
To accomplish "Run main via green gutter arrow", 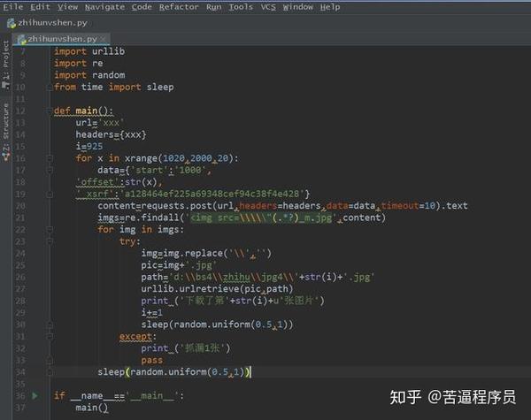I will (x=35, y=395).
